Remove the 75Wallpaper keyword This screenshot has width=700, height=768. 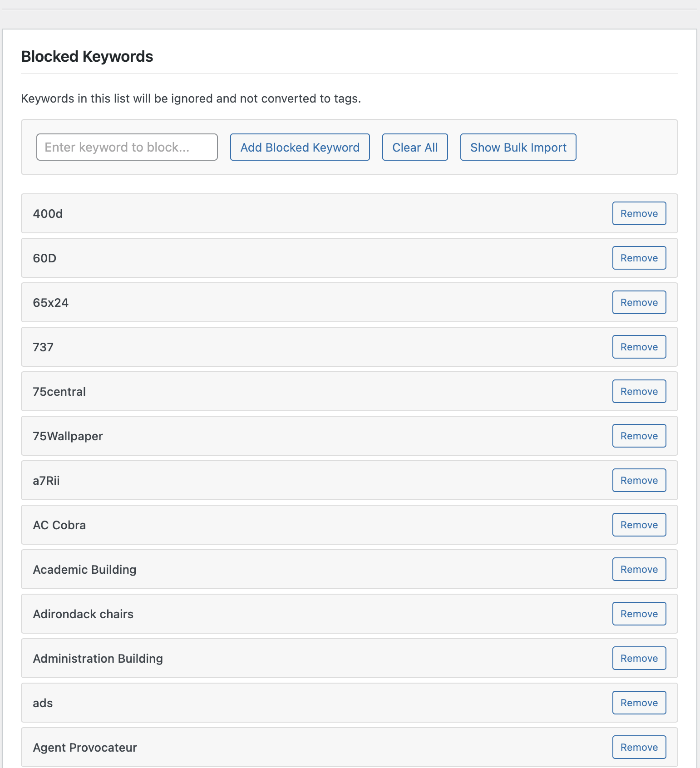point(639,436)
